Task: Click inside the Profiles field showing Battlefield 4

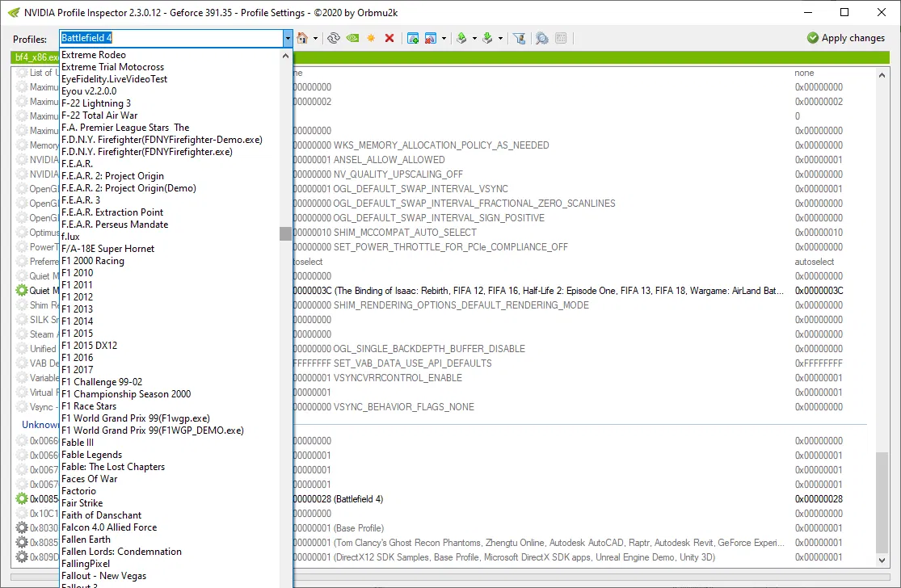Action: click(x=171, y=38)
